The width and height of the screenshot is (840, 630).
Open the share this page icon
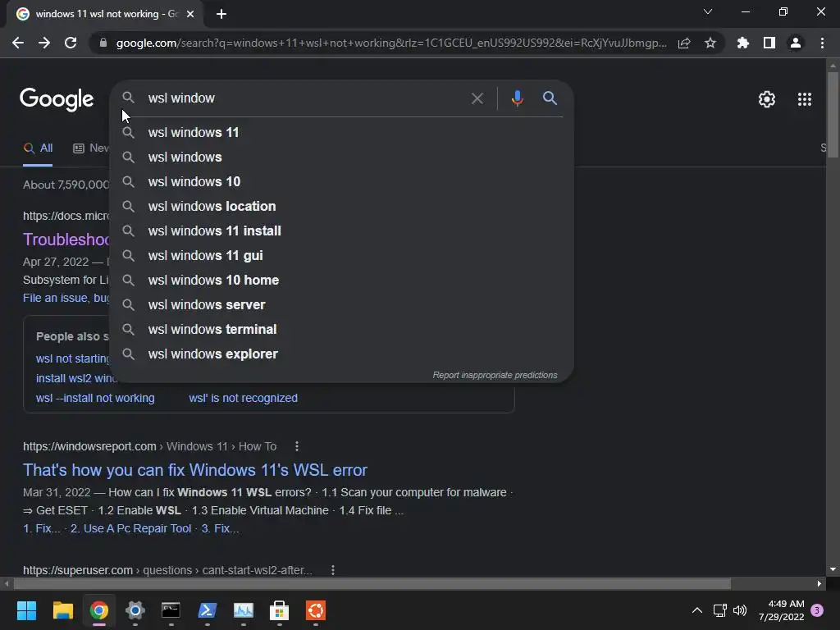684,43
